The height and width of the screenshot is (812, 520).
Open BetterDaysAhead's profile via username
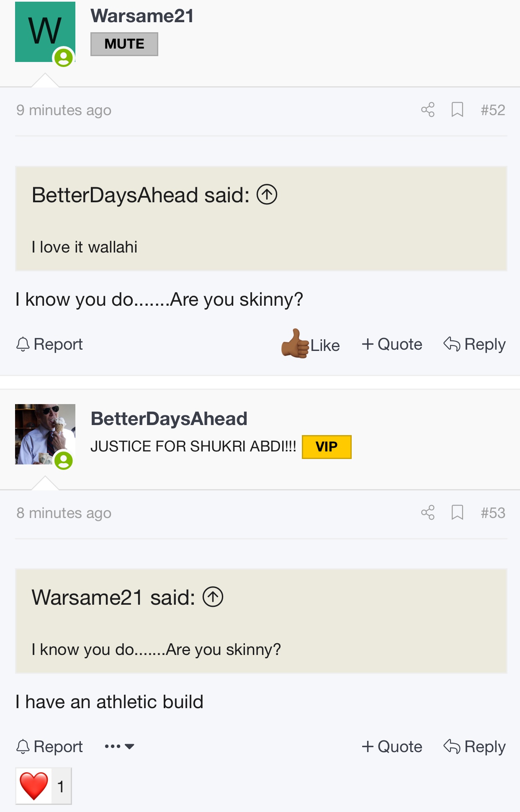[169, 419]
